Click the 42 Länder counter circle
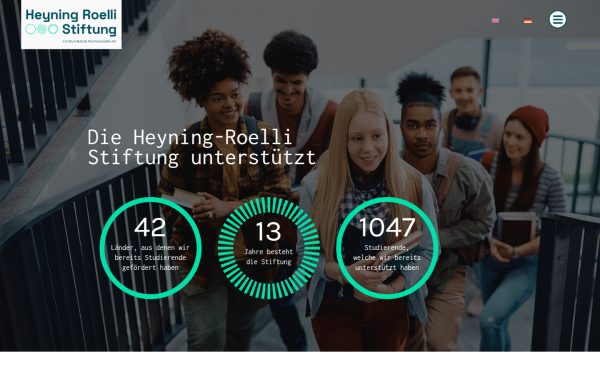This screenshot has height=375, width=600. [150, 248]
